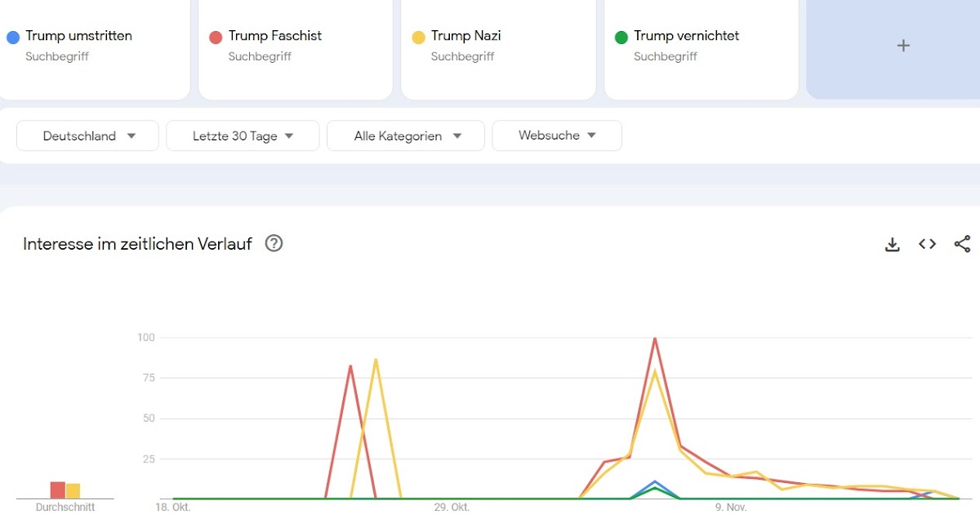Share the Interesse im zeitlichen Verlauf chart
Screen dimensions: 980x514
[962, 244]
